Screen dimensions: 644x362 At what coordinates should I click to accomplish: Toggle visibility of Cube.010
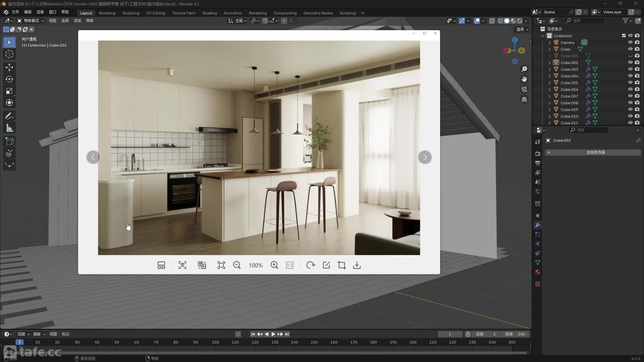pos(630,116)
